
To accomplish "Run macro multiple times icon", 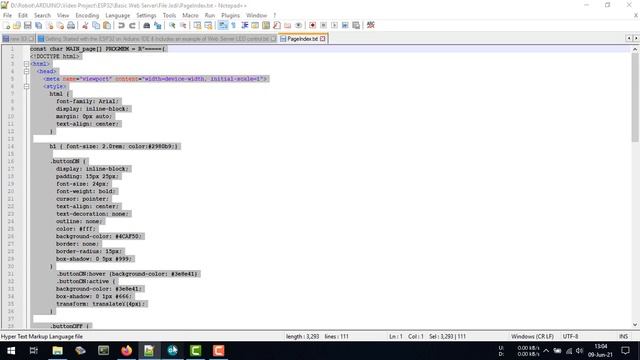I will (345, 25).
